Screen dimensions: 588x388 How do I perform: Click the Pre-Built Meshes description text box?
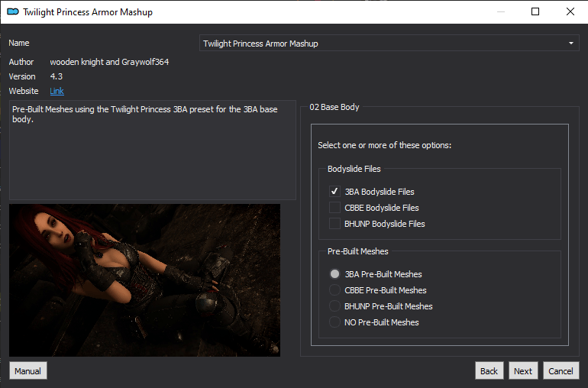[153, 150]
